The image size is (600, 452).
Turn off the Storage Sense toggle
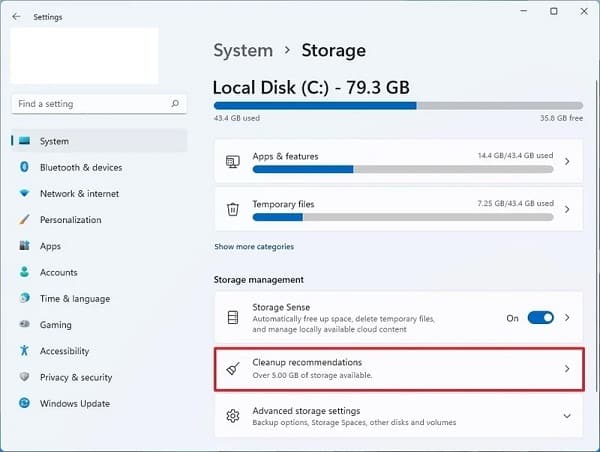pyautogui.click(x=540, y=318)
